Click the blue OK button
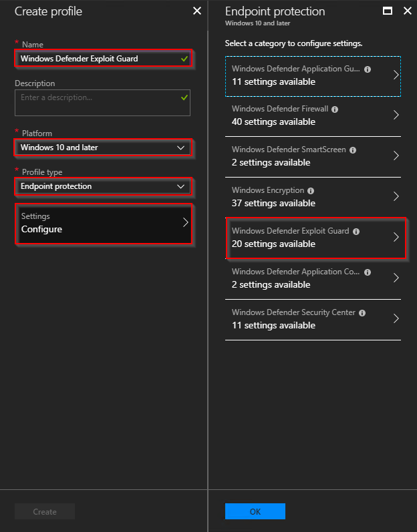The width and height of the screenshot is (417, 532). (255, 511)
